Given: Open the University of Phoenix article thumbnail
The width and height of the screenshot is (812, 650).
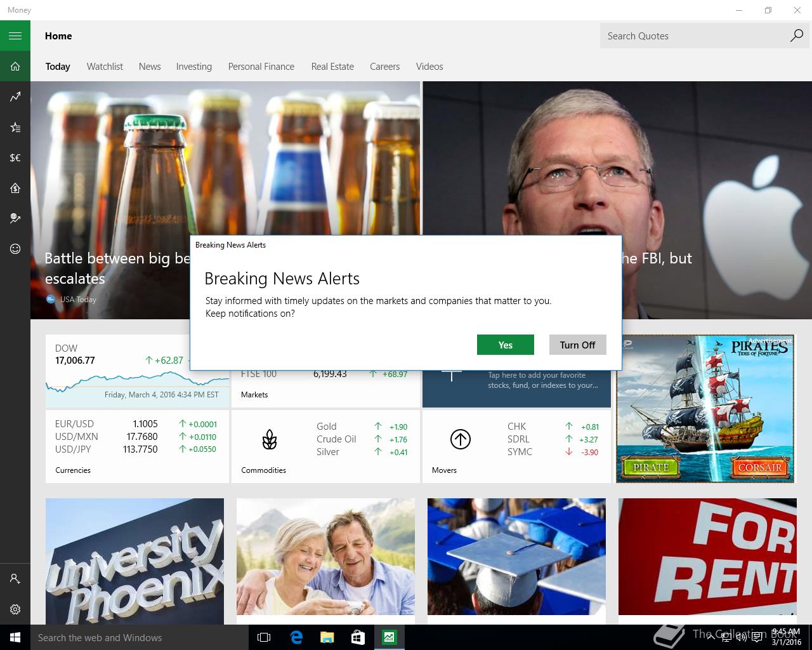Looking at the screenshot, I should [134, 562].
